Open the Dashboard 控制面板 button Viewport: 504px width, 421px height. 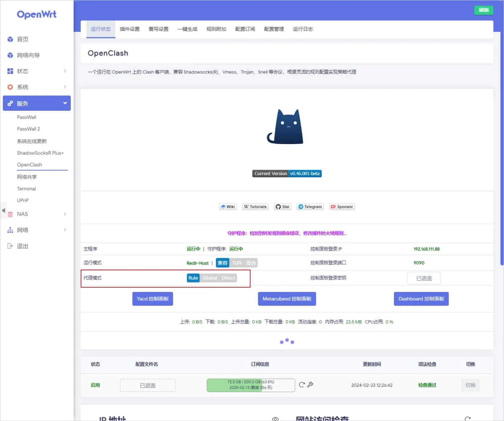(421, 299)
